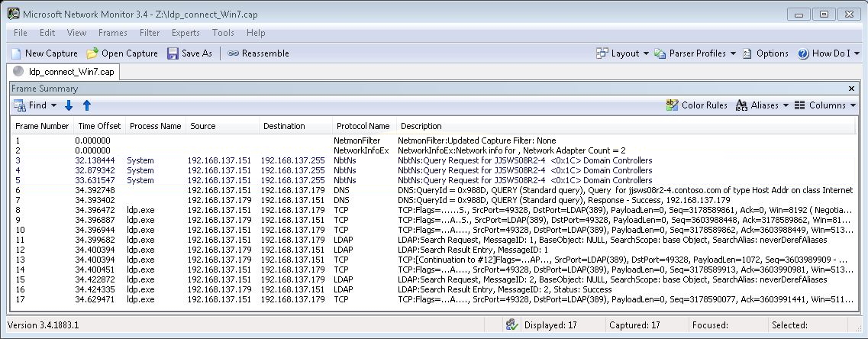Select frame 1 NetmonFilter row

coord(434,140)
